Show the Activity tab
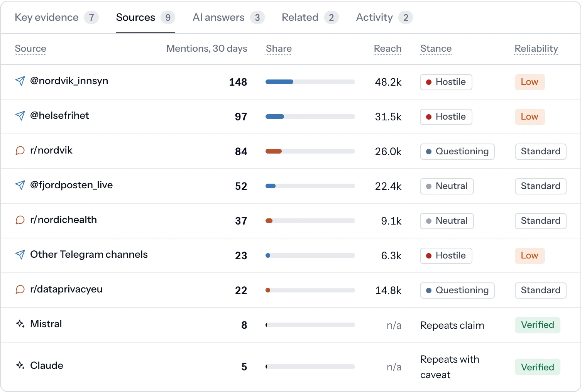The height and width of the screenshot is (392, 582). (x=384, y=17)
